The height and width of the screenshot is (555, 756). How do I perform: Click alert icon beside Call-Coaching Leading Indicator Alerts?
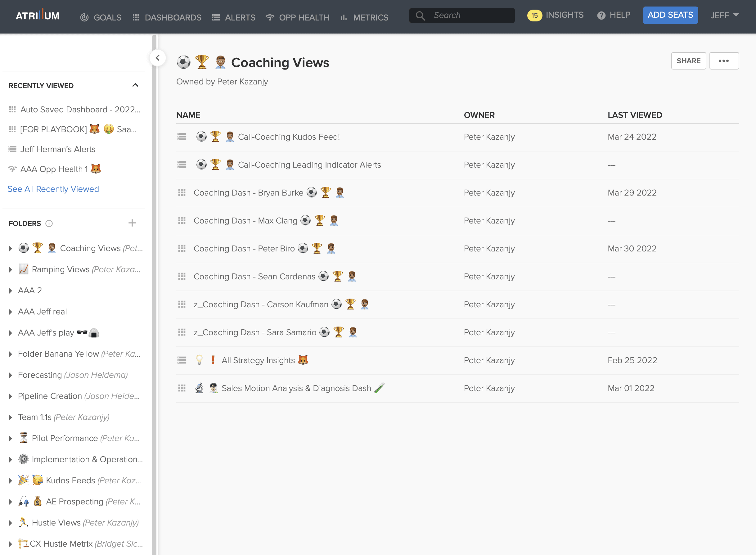tap(182, 165)
